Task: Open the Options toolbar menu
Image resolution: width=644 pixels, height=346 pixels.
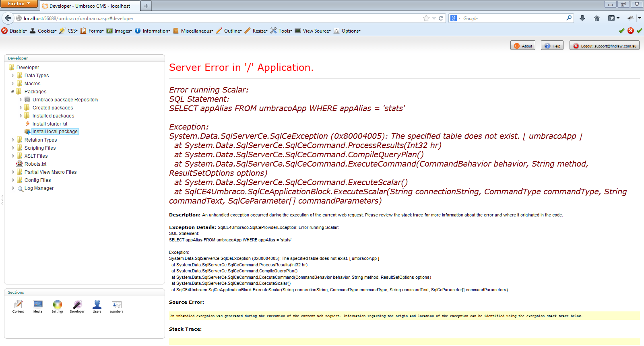Action: pos(347,31)
